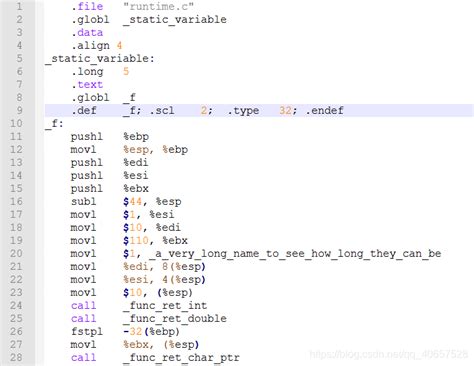Click the call keyword on line 25

tap(84, 318)
